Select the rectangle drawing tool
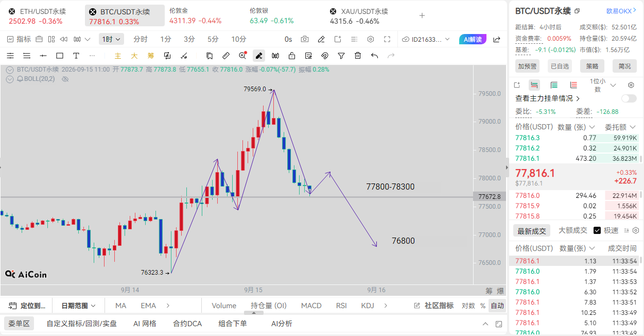The width and height of the screenshot is (644, 336). click(60, 56)
